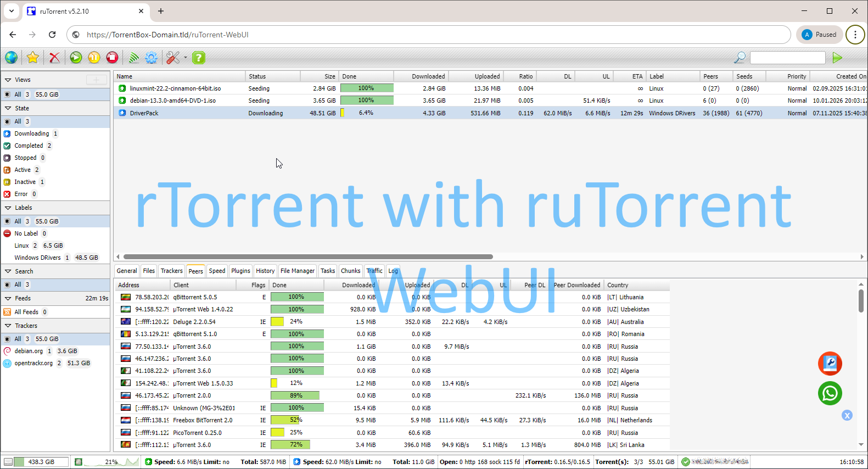
Task: Click the magnifier search icon in the toolbar
Action: 740,58
